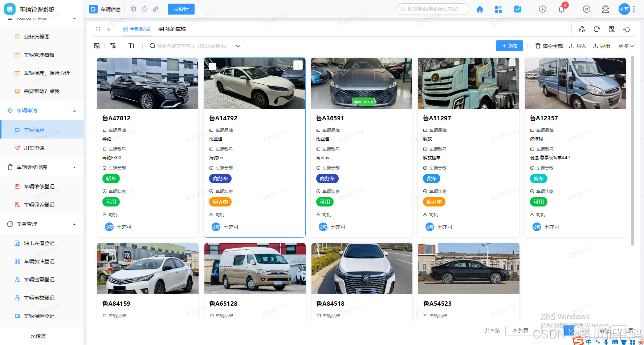
Task: Click the 鲁A51297 plate title
Action: pos(437,118)
